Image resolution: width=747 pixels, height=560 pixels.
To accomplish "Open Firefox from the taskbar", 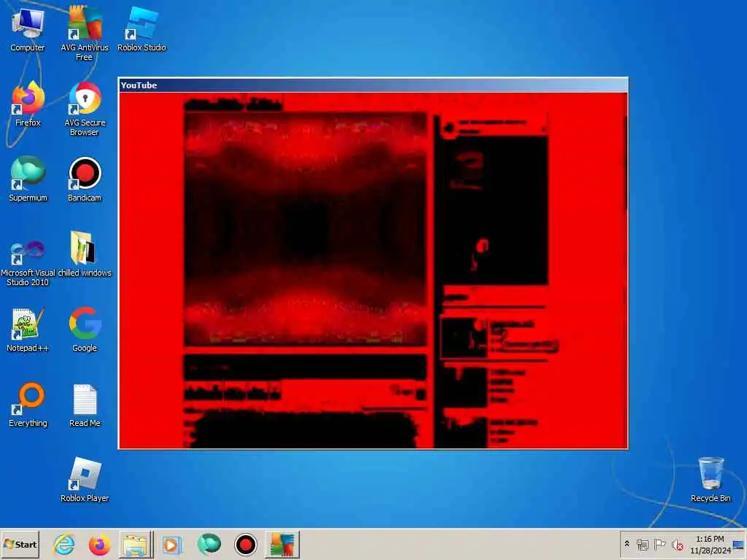I will click(x=99, y=544).
